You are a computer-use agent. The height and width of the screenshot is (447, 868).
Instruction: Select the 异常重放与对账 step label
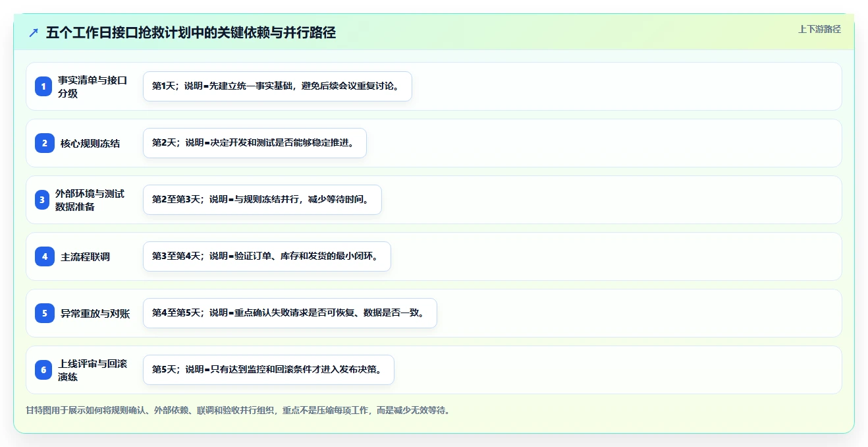(95, 313)
